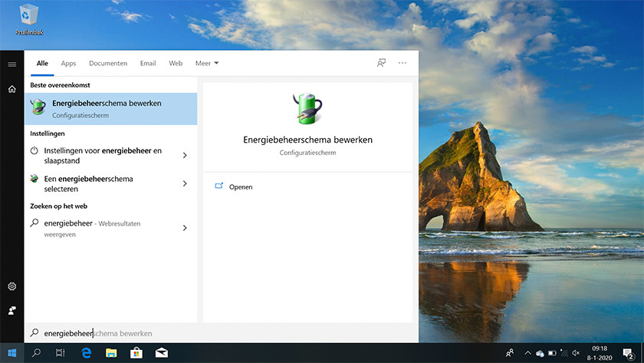Open File Explorer from the taskbar
Screen dimensions: 644x363
111,353
